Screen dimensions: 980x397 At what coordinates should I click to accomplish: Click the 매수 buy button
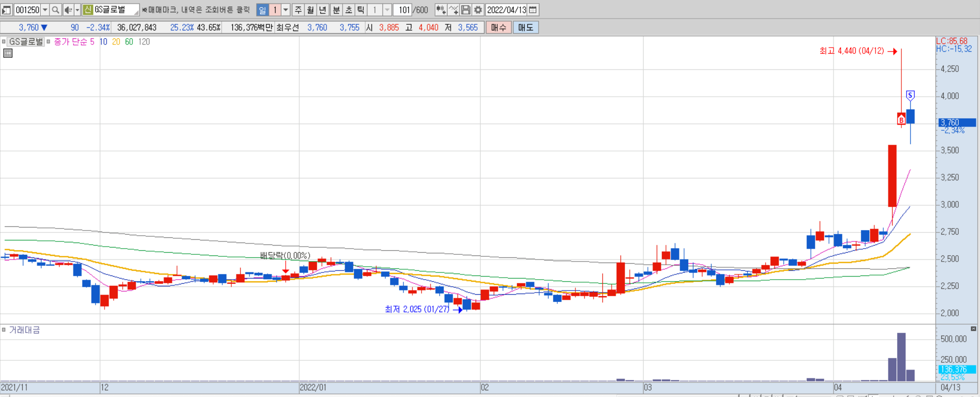pos(499,27)
